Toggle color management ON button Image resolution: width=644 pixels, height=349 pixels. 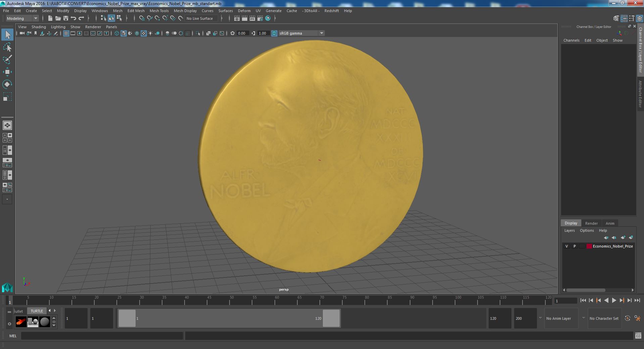[x=274, y=33]
